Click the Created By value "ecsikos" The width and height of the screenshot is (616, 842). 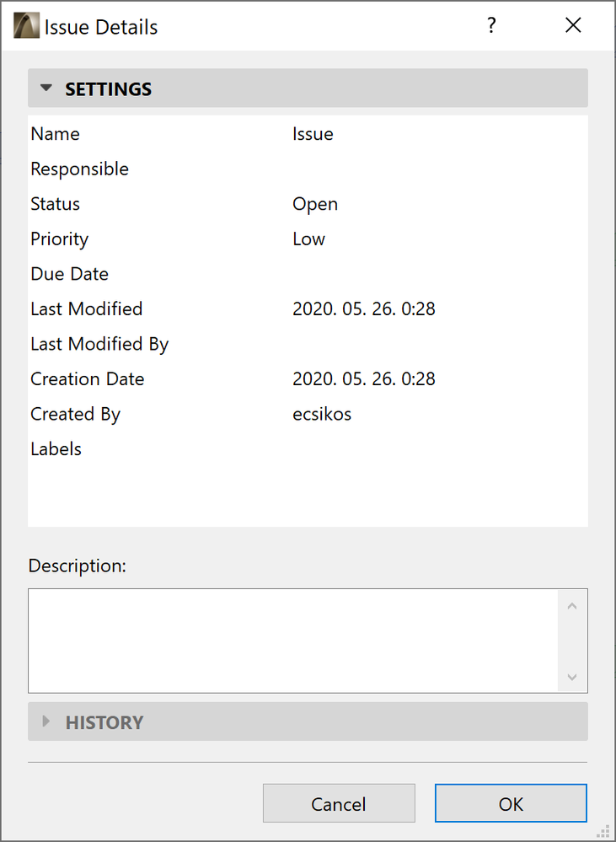[x=322, y=414]
